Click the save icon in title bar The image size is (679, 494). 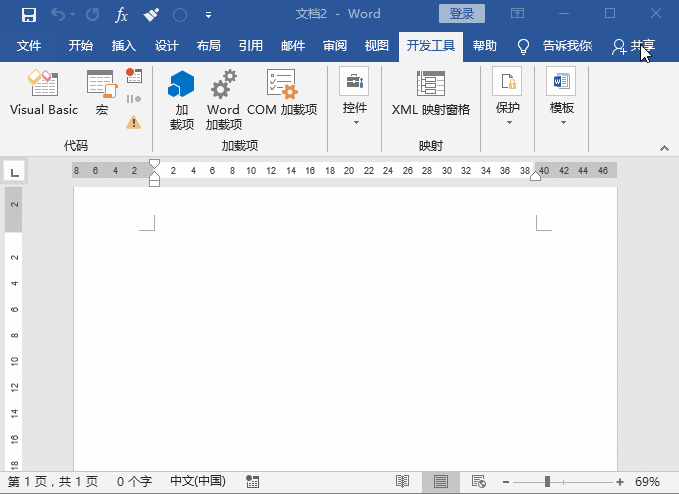click(29, 15)
